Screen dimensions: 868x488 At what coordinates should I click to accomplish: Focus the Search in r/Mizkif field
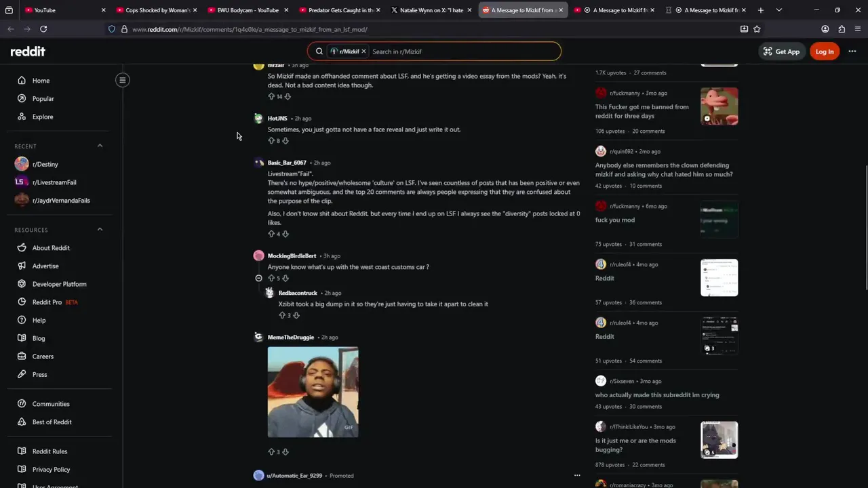(x=465, y=52)
